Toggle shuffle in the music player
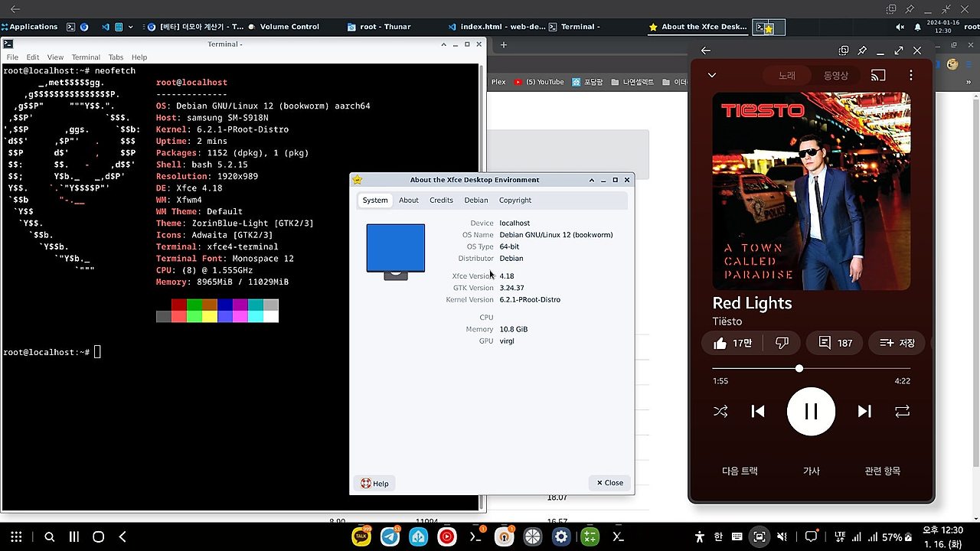 tap(720, 411)
